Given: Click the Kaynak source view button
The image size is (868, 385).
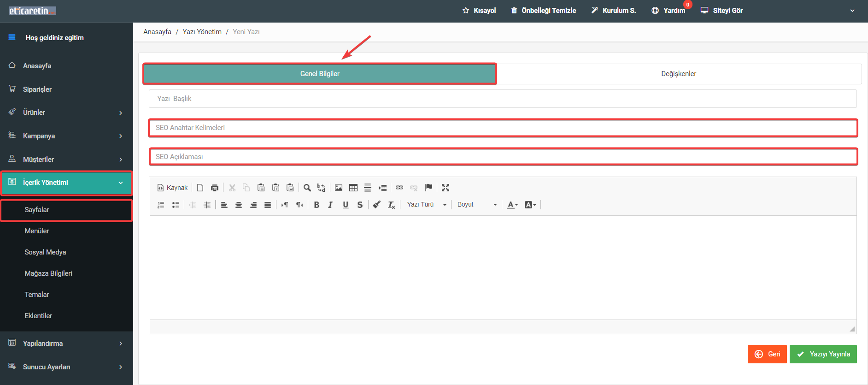Looking at the screenshot, I should [172, 188].
